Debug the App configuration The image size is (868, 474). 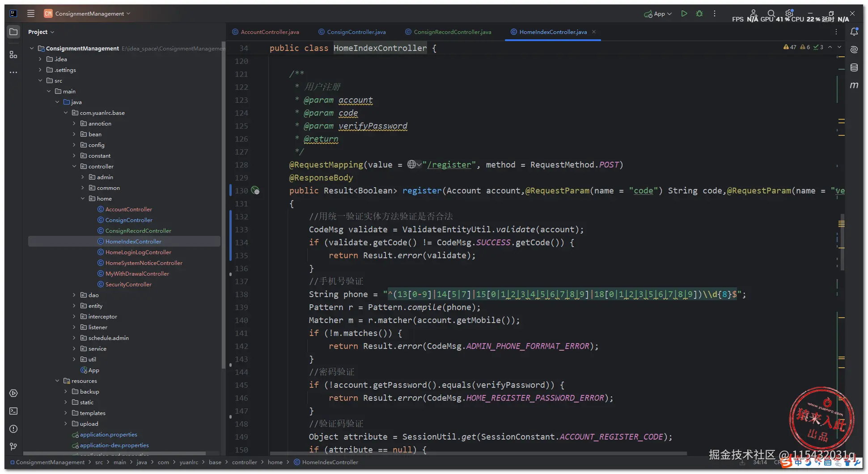click(699, 13)
